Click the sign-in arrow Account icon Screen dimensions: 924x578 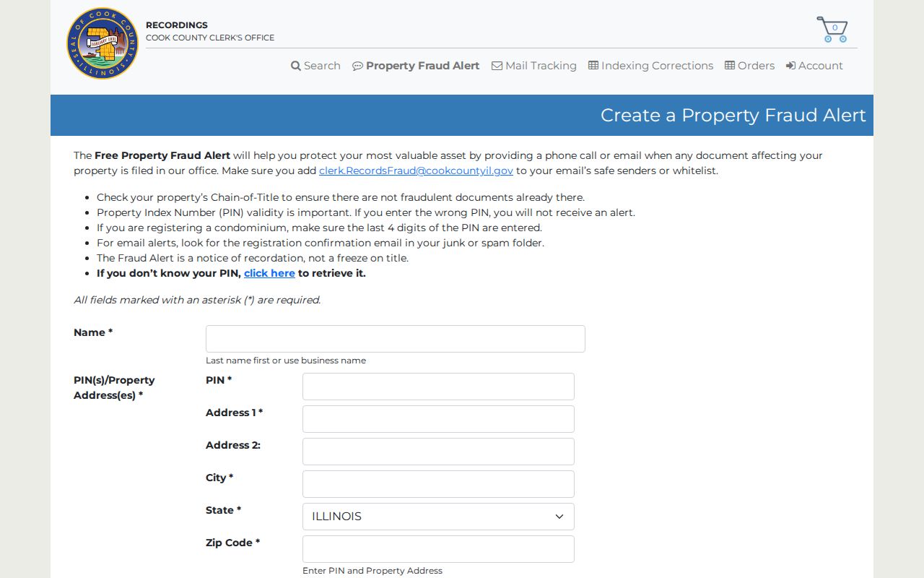[x=790, y=66]
